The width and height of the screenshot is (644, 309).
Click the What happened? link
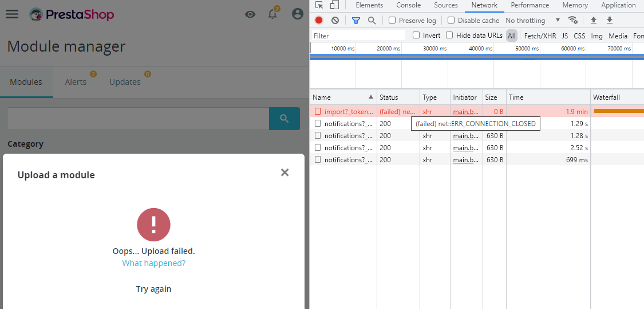coord(153,263)
